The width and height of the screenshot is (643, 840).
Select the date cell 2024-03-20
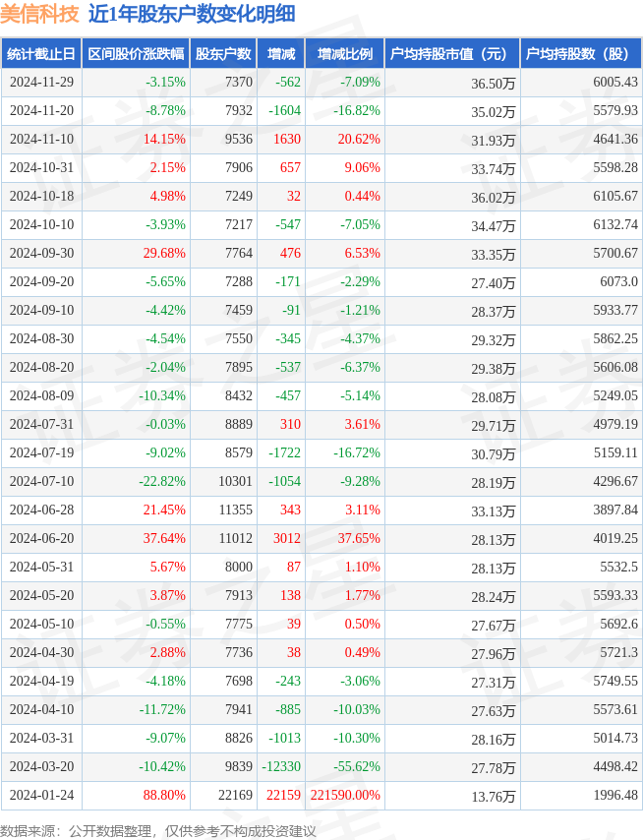(41, 766)
